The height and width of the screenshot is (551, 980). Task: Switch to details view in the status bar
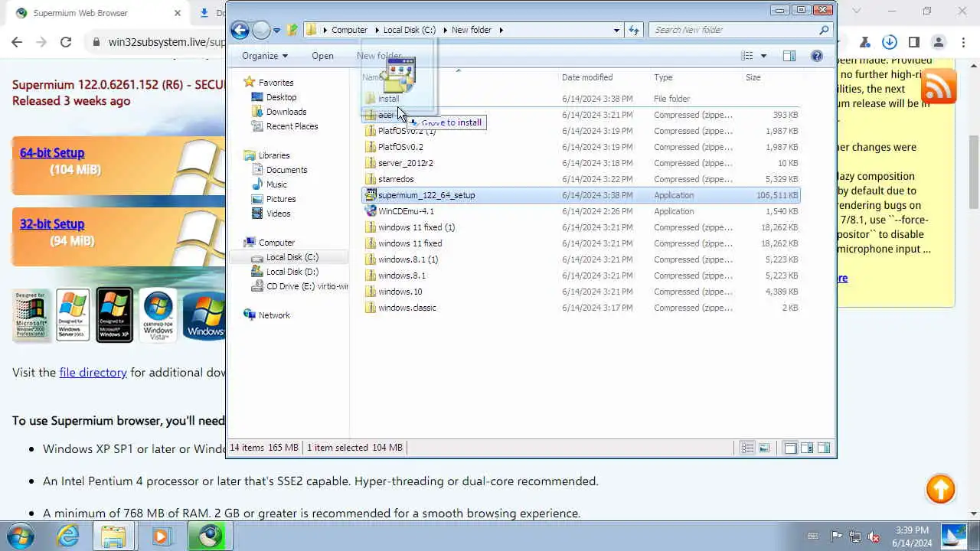[x=747, y=448]
